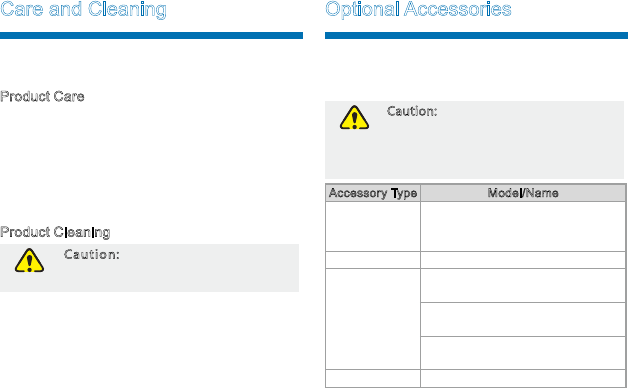Click the warning triangle icon under Optional Accessories

[x=354, y=117]
